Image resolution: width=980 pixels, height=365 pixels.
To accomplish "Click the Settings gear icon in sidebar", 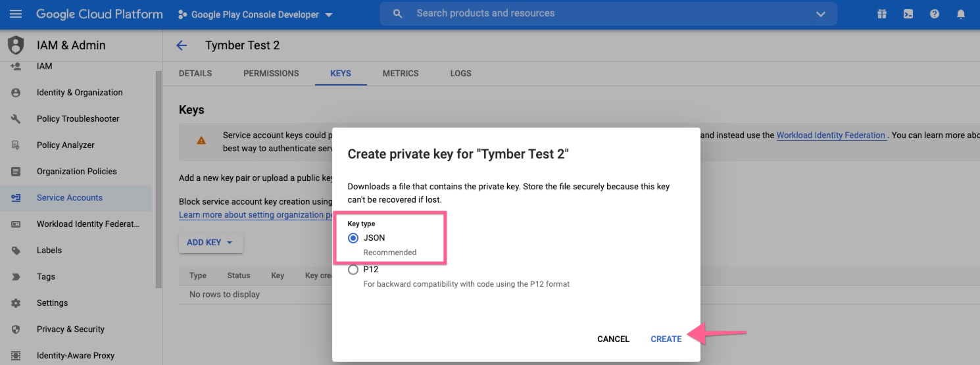I will tap(16, 303).
